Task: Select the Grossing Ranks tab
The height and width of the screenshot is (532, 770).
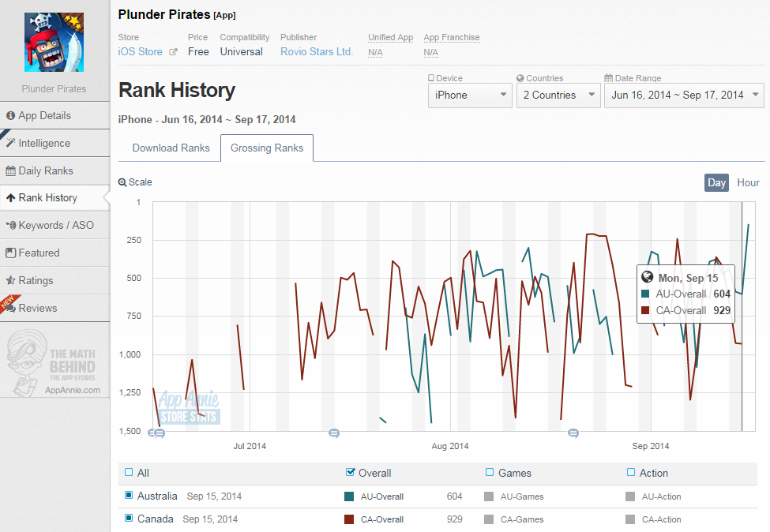Action: click(267, 148)
